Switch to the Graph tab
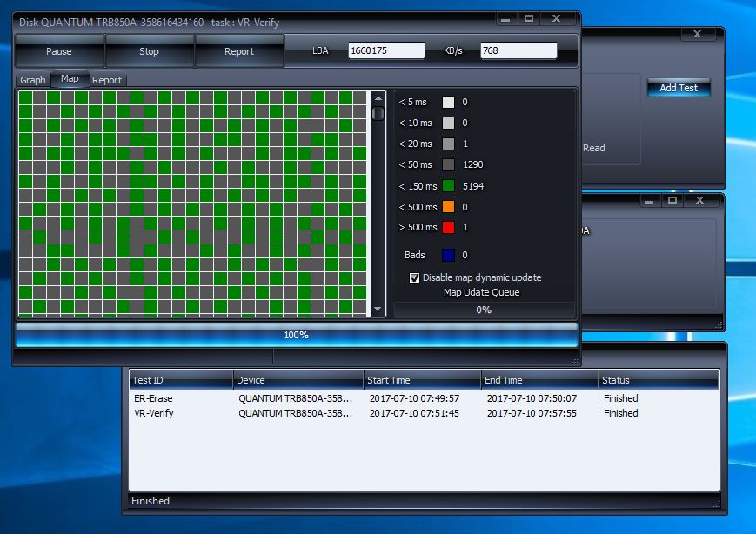Viewport: 756px width, 534px height. (33, 80)
